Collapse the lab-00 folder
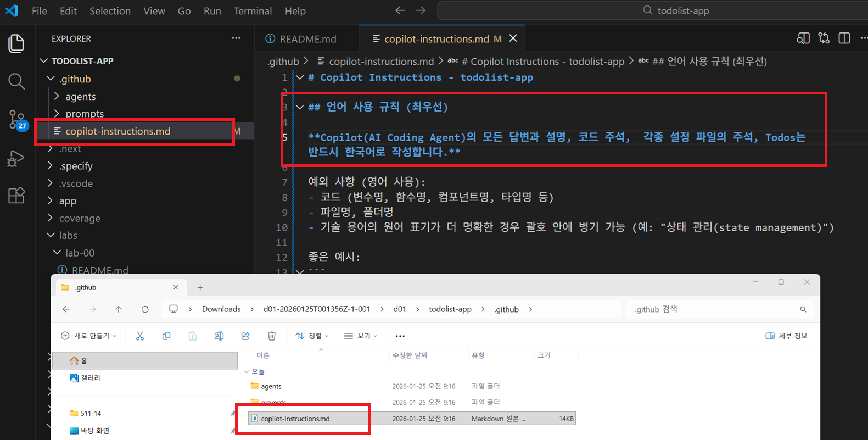Image resolution: width=868 pixels, height=440 pixels. [x=57, y=253]
